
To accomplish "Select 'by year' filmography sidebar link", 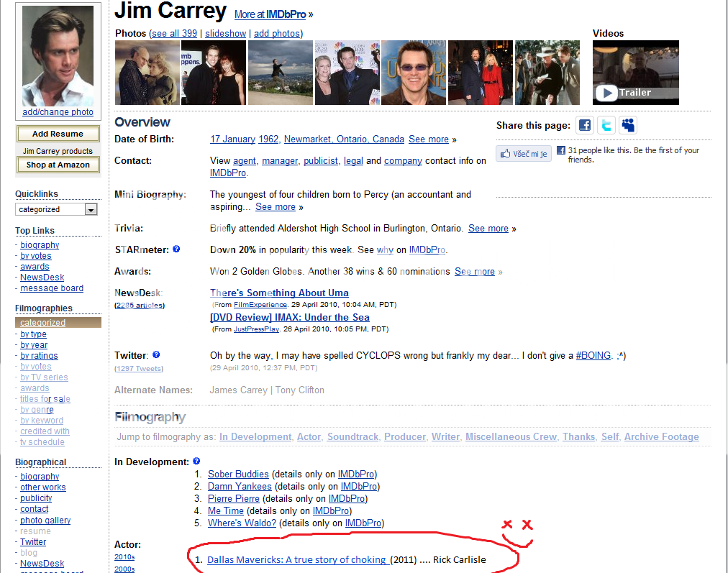I will click(x=34, y=345).
